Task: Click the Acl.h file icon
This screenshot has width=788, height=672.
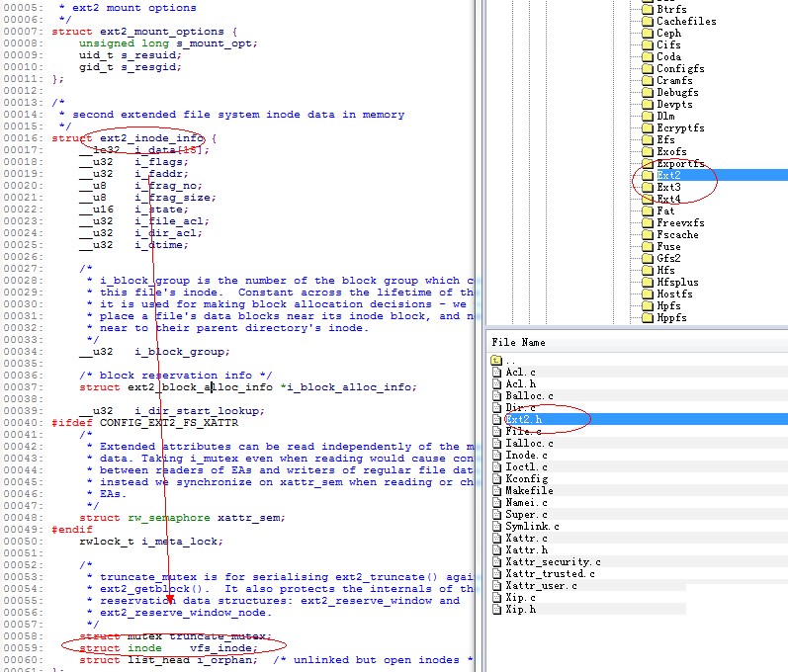Action: click(497, 383)
